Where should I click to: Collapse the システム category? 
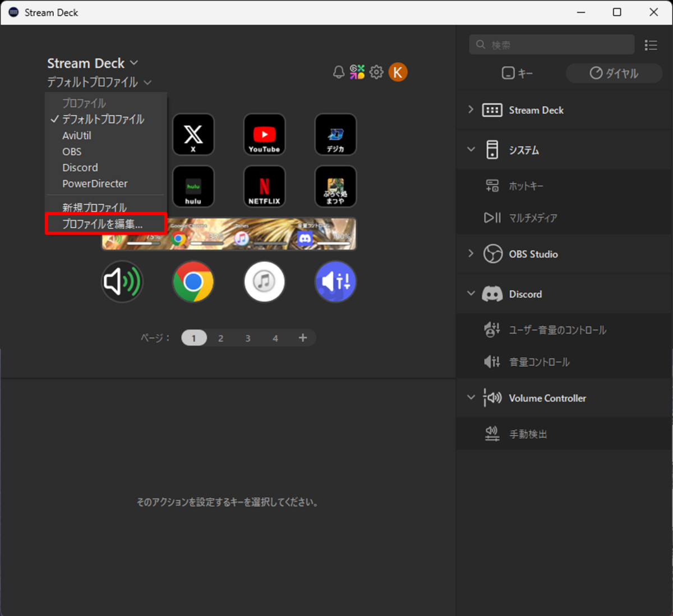(x=471, y=149)
